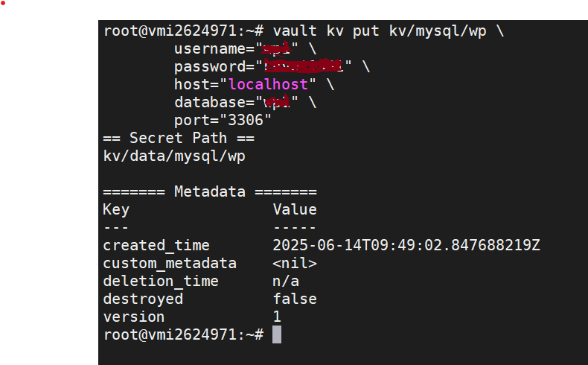Click the 'Metadata' section heading
Image resolution: width=588 pixels, height=365 pixels.
[x=210, y=191]
